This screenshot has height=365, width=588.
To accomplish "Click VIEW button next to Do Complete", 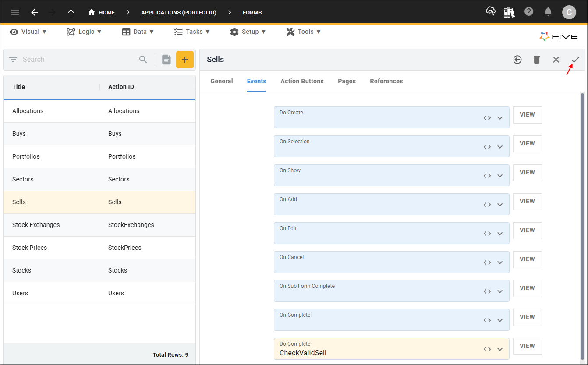I will point(527,346).
